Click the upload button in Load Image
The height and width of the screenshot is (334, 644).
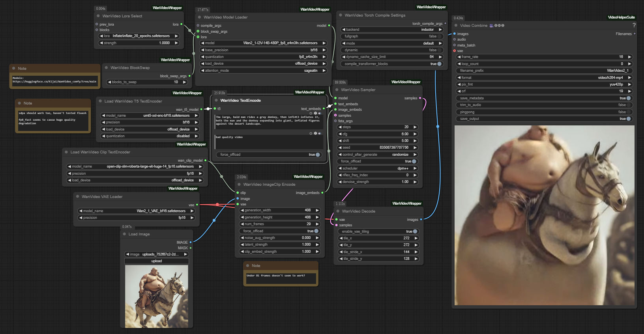[157, 261]
